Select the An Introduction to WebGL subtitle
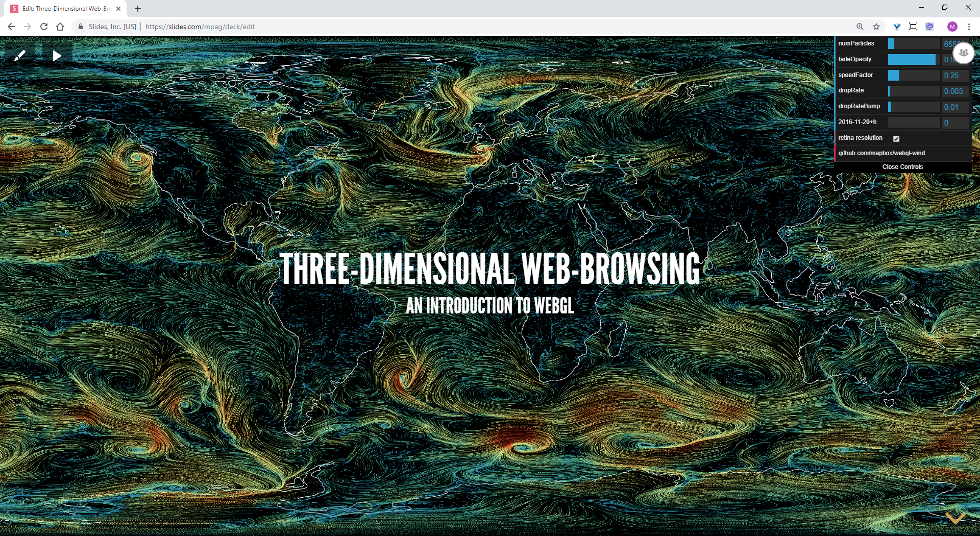The width and height of the screenshot is (980, 536). [490, 306]
